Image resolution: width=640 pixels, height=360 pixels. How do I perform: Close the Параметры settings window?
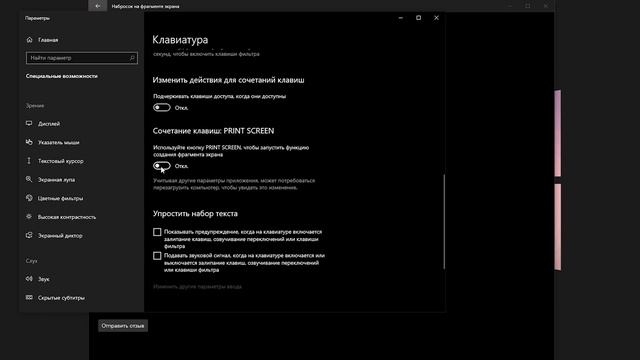pyautogui.click(x=436, y=18)
